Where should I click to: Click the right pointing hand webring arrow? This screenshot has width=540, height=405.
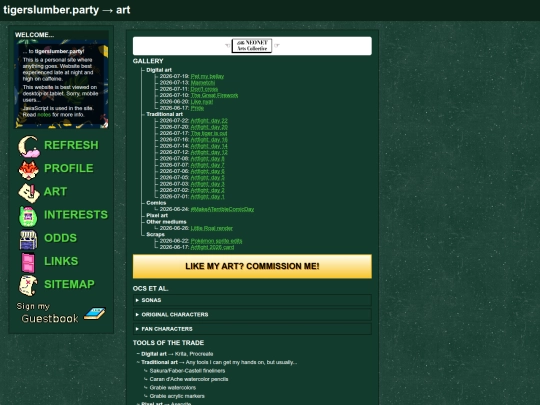277,45
